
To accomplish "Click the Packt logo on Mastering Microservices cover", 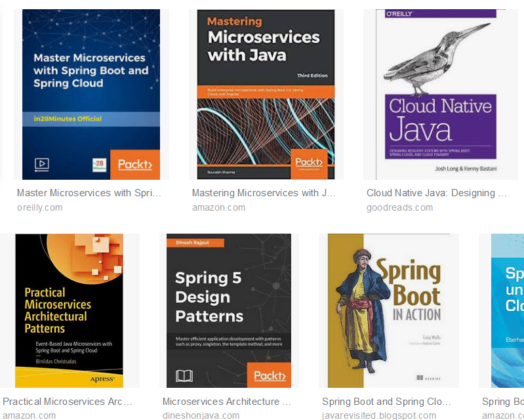I will (x=309, y=164).
